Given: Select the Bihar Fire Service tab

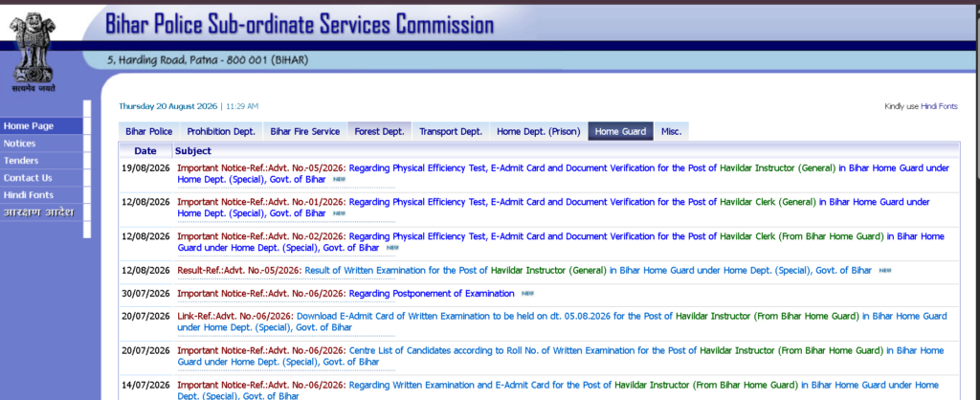Looking at the screenshot, I should tap(305, 131).
